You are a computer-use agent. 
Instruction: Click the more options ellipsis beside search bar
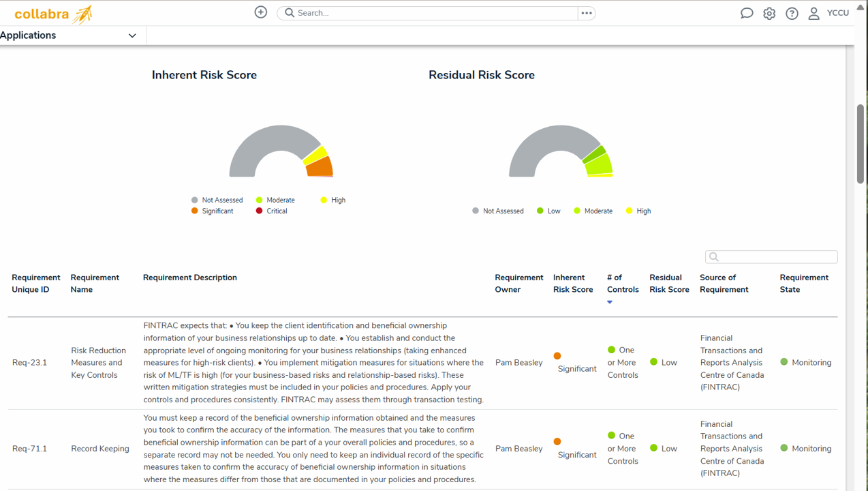pos(587,12)
